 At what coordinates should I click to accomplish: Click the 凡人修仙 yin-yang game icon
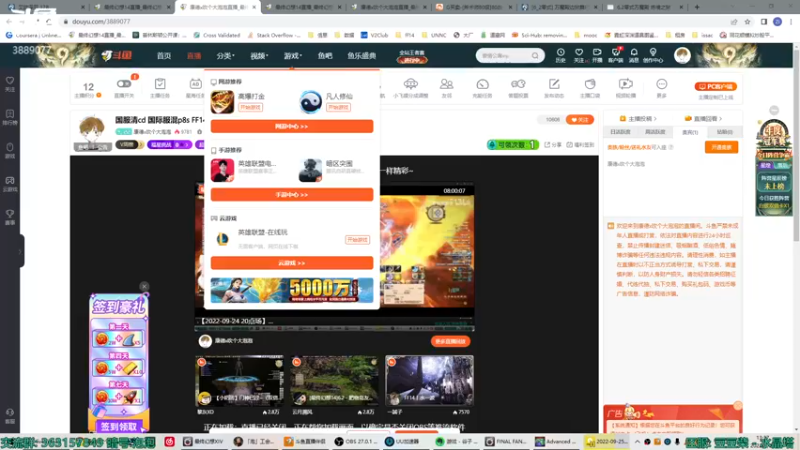tap(310, 102)
